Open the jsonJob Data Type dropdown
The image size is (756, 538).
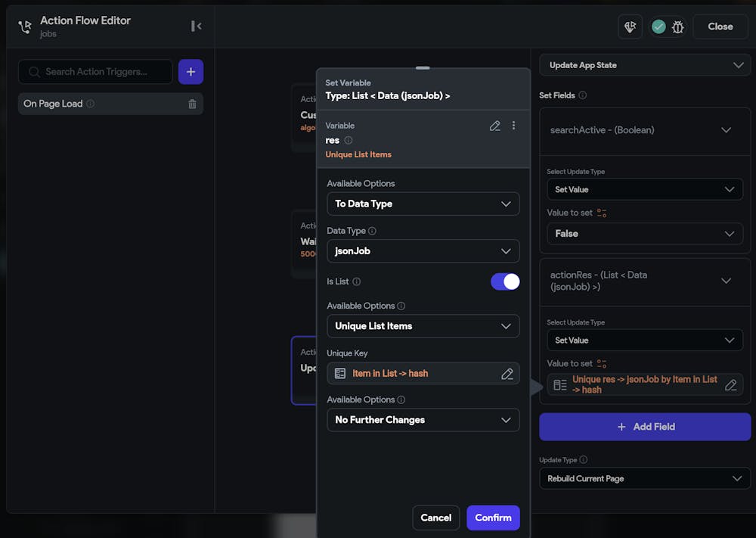coord(423,251)
